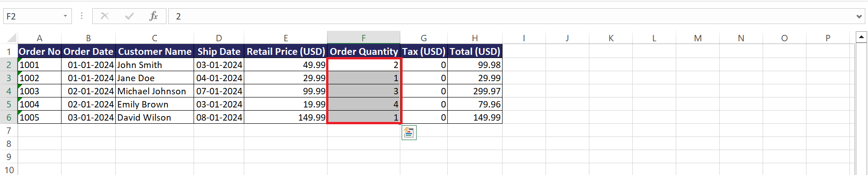
Task: Click error indicator cell containing 1001
Action: tap(39, 65)
